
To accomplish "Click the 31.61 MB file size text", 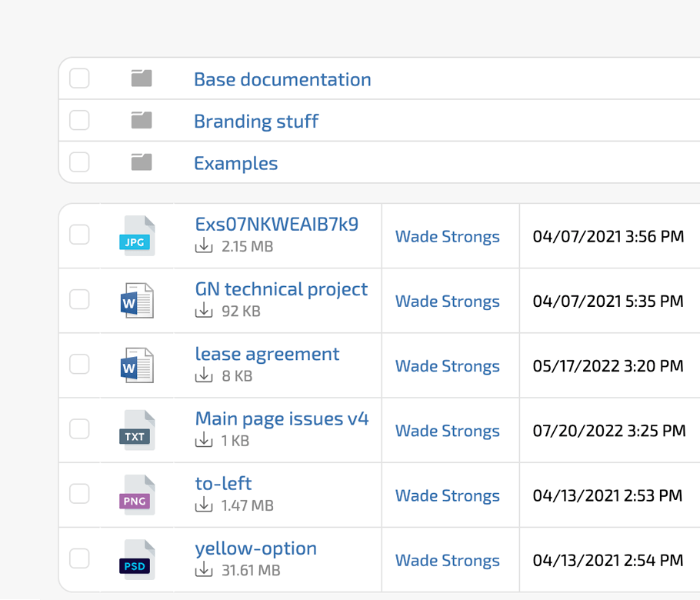I will click(251, 570).
